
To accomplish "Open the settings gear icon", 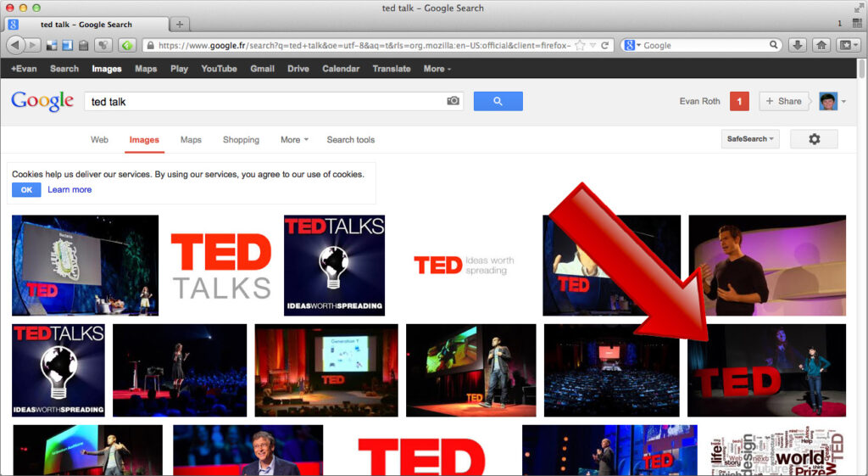I will 814,139.
